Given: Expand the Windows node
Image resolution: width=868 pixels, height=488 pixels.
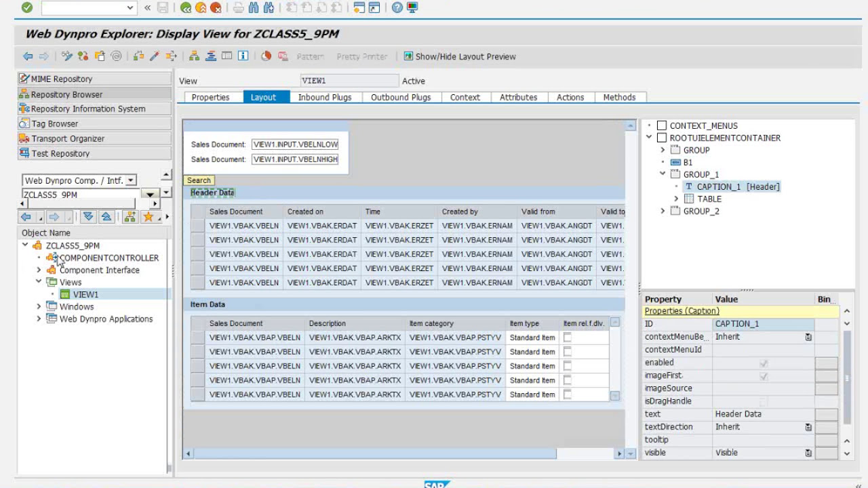Looking at the screenshot, I should 39,306.
